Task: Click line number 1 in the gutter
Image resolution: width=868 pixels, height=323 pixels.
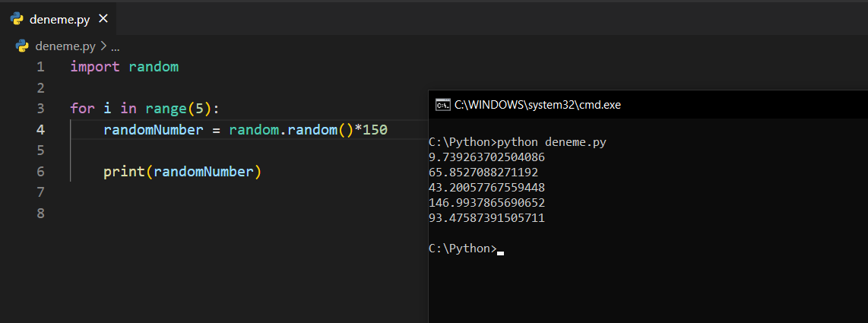Action: tap(40, 67)
